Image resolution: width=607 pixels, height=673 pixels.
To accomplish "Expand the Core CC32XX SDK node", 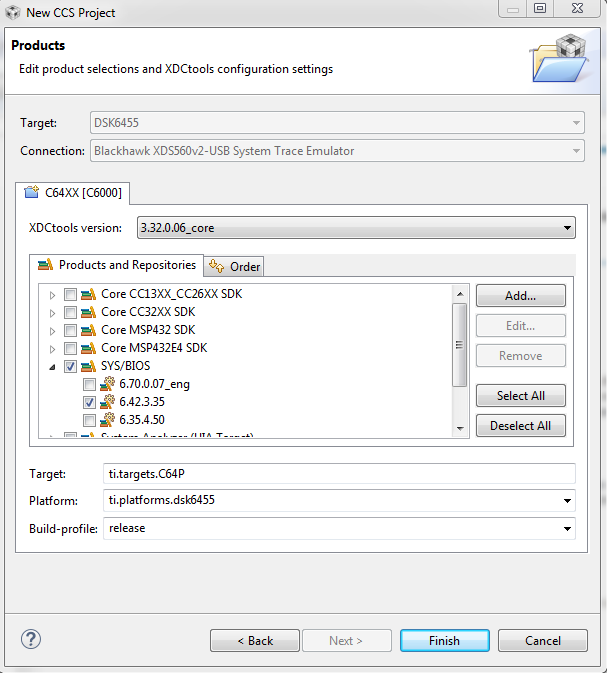I will click(52, 313).
